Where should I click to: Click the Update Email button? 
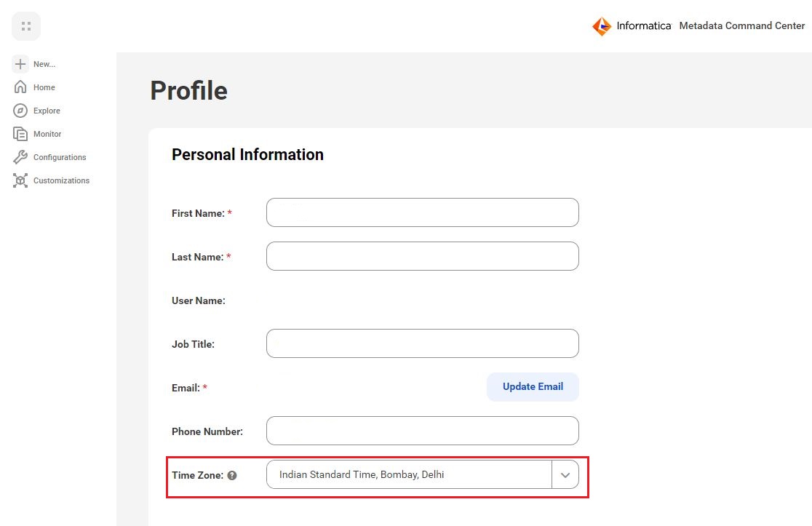pyautogui.click(x=533, y=387)
